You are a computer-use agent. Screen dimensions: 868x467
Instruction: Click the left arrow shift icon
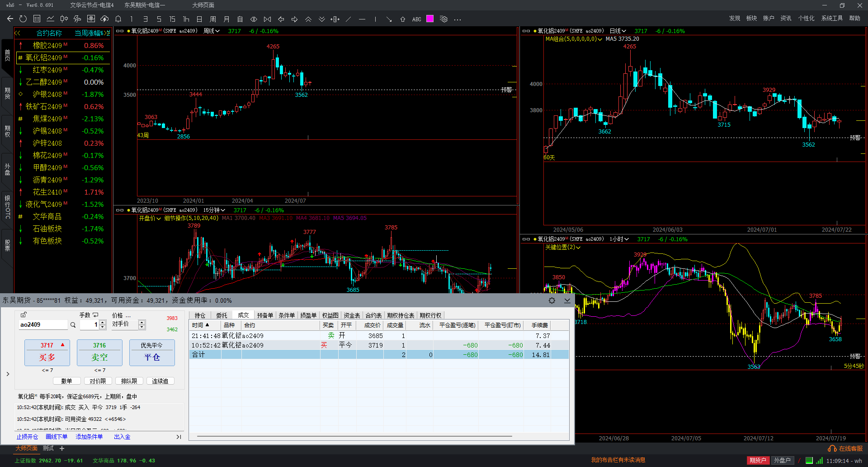click(281, 19)
